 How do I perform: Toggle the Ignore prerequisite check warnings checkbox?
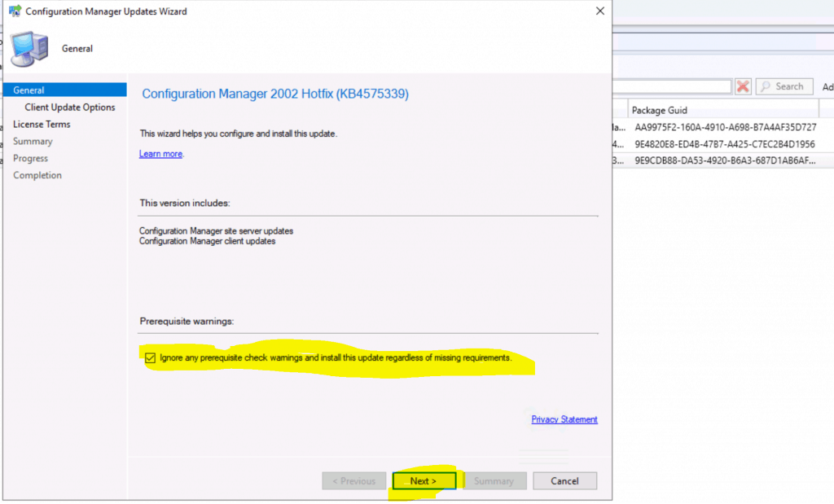[150, 357]
